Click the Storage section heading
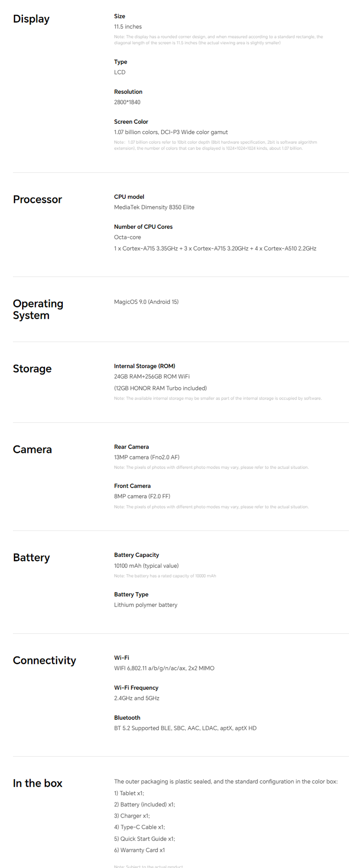This screenshot has height=868, width=349. point(32,369)
